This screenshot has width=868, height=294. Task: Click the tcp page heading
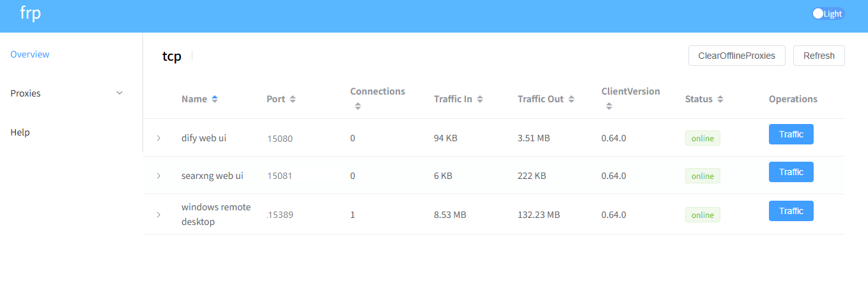pyautogui.click(x=172, y=56)
